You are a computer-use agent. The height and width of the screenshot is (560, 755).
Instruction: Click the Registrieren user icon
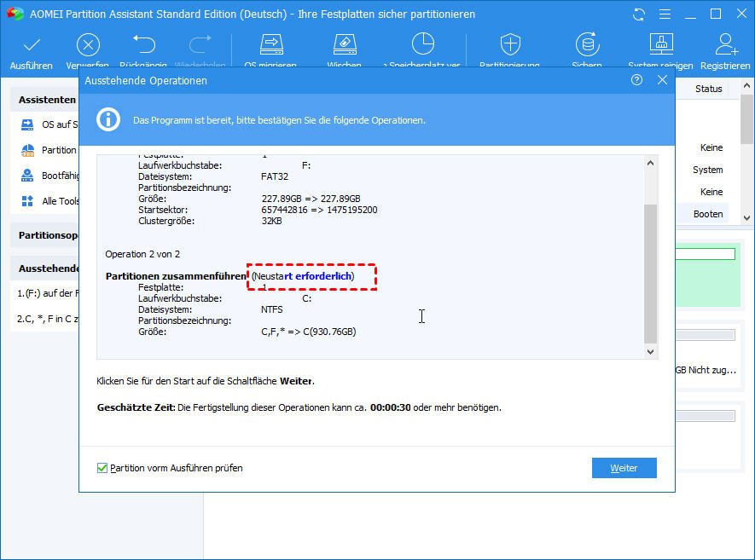click(x=725, y=43)
